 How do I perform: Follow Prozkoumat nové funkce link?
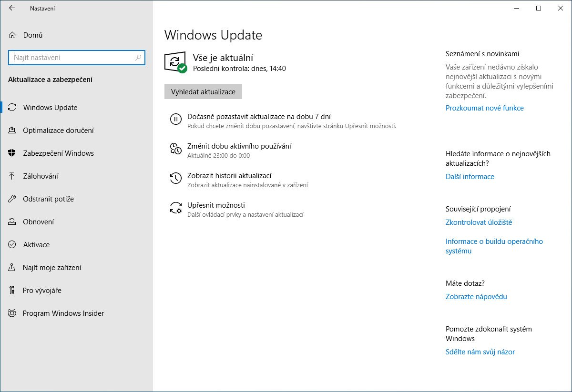(x=485, y=108)
